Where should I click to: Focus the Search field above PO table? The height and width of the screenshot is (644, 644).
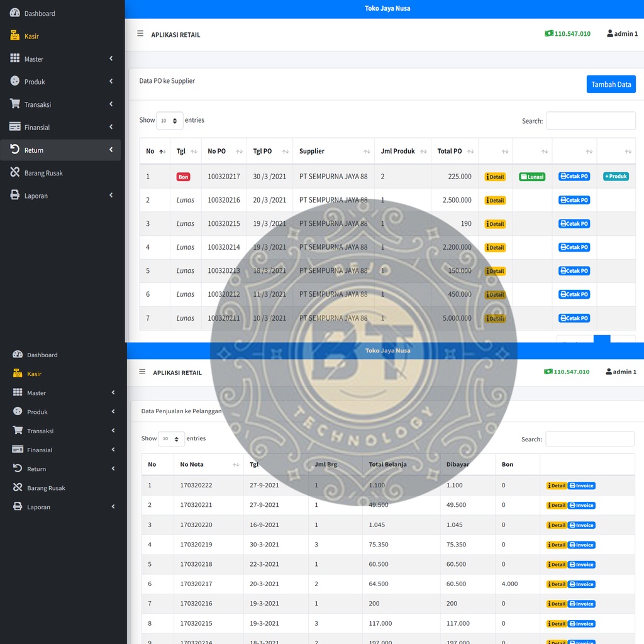click(x=591, y=121)
